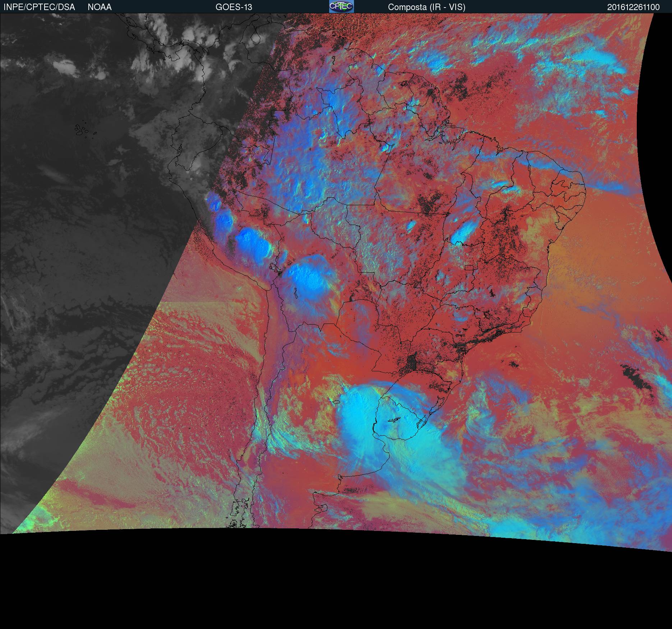Screen dimensions: 672x629
Task: Click the GOES-13 satellite label
Action: click(234, 7)
